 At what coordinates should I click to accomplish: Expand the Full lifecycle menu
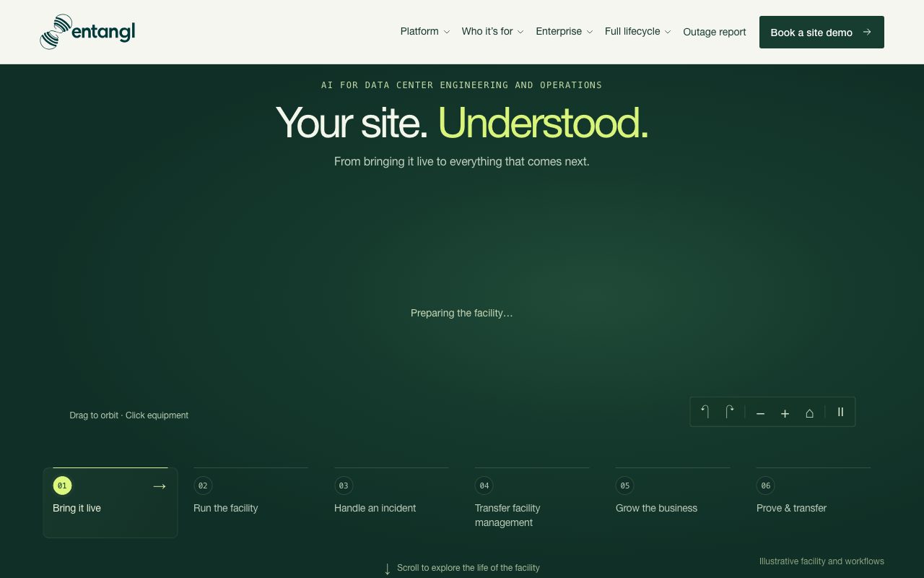coord(638,32)
